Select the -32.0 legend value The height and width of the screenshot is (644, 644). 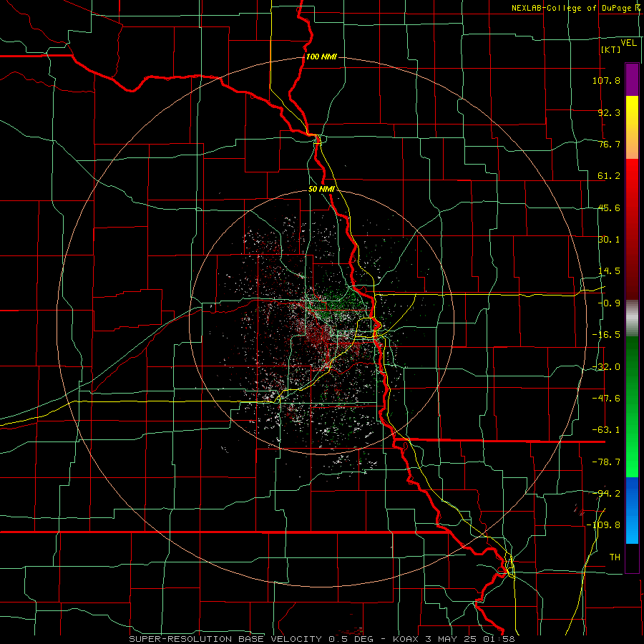pyautogui.click(x=606, y=367)
